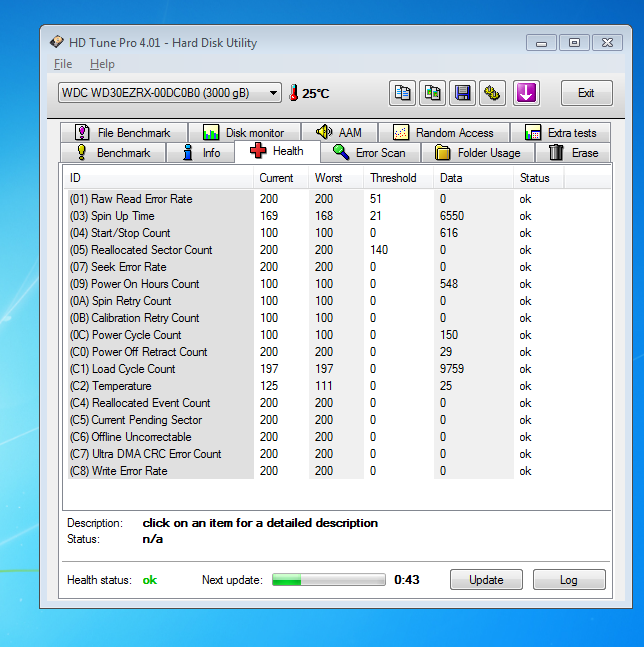Select the (C5) Current Pending Sector row
644x647 pixels.
314,420
